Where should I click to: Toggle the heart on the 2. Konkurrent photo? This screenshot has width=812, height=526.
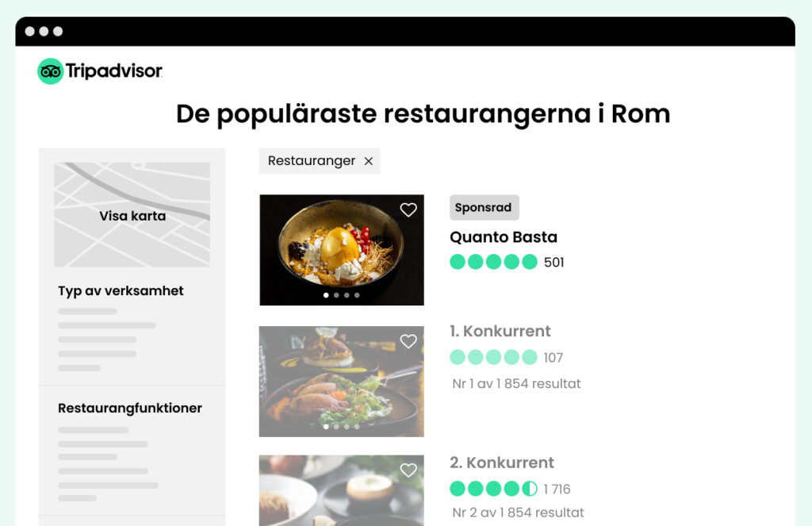coord(408,470)
